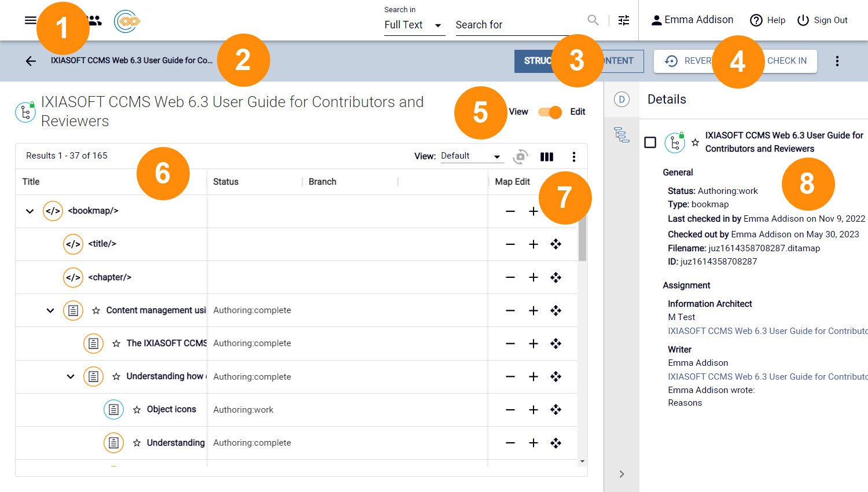
Task: Open the View Default dropdown
Action: [x=472, y=156]
